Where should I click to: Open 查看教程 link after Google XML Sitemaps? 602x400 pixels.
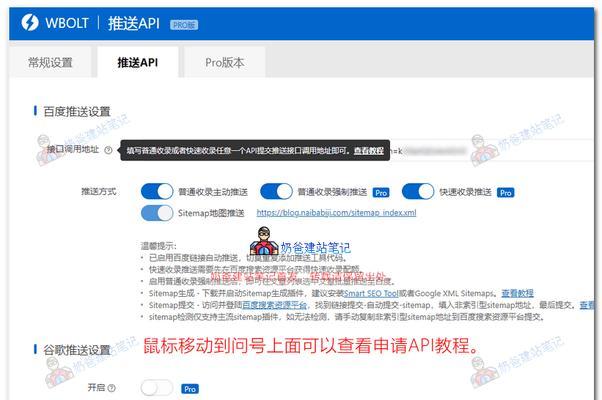518,293
